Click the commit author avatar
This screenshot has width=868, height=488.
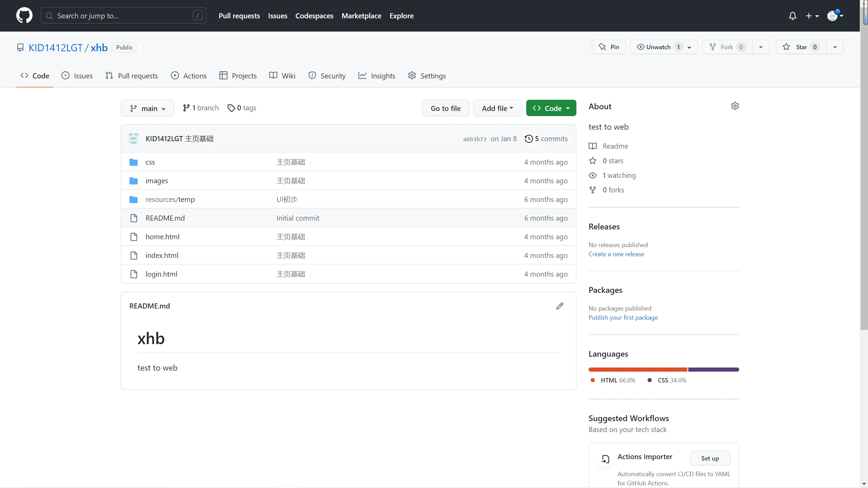coord(134,138)
